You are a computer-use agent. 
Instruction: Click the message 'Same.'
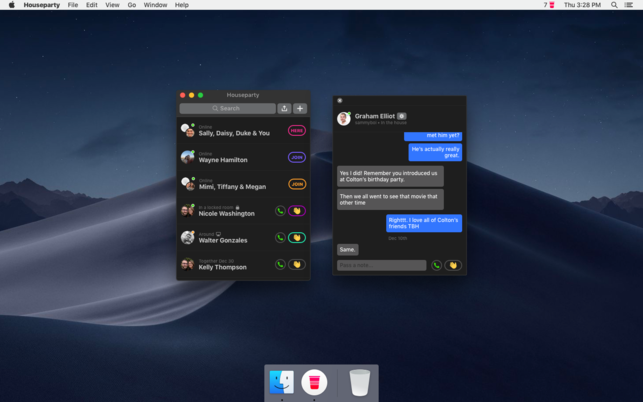[x=347, y=249]
